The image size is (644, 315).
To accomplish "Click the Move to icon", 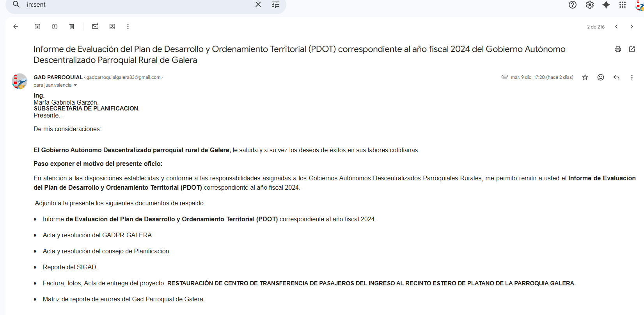I will click(x=112, y=27).
